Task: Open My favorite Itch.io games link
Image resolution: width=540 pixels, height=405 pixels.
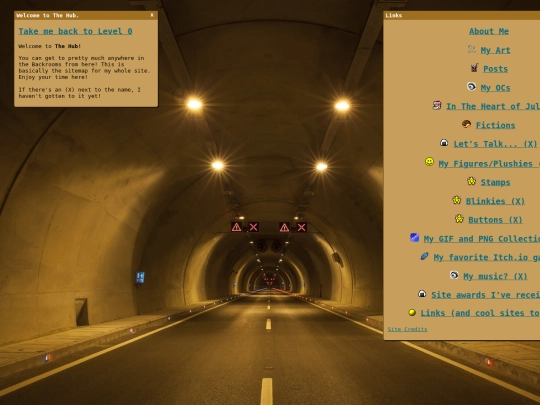Action: pyautogui.click(x=487, y=258)
